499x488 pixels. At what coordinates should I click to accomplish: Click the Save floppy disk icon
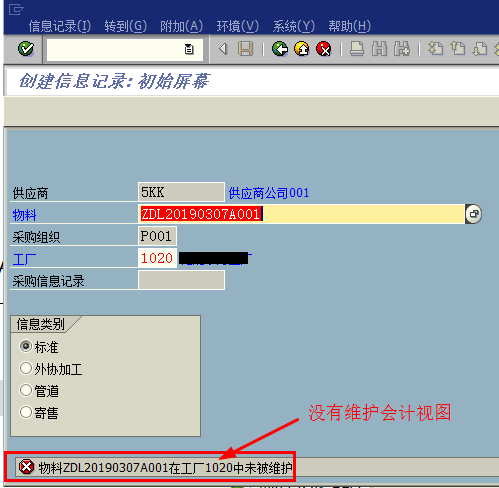(x=246, y=49)
